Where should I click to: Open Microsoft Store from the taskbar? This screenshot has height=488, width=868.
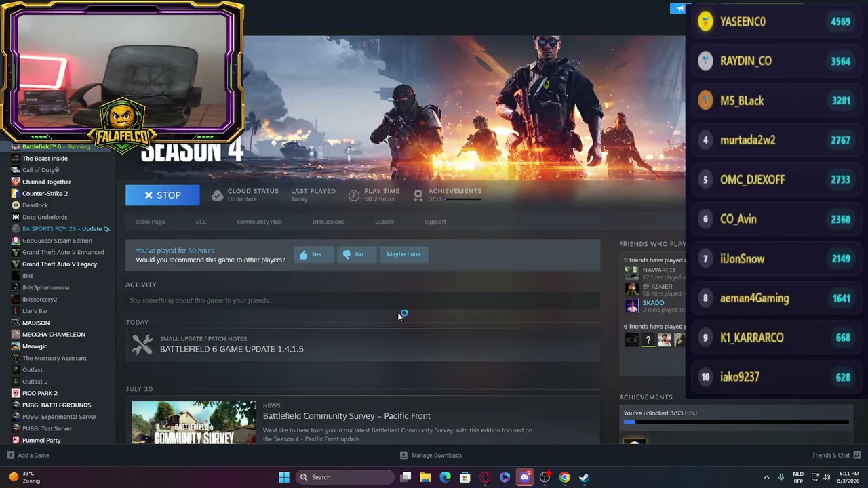465,477
